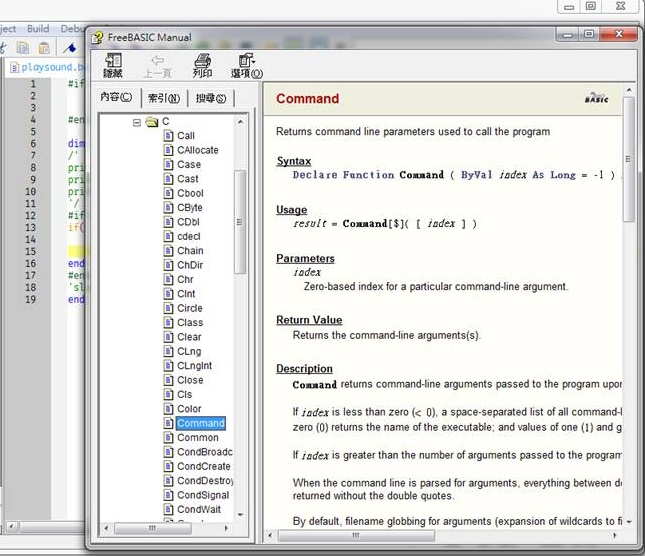Click tree scroll up arrow
645x556 pixels.
(240, 122)
